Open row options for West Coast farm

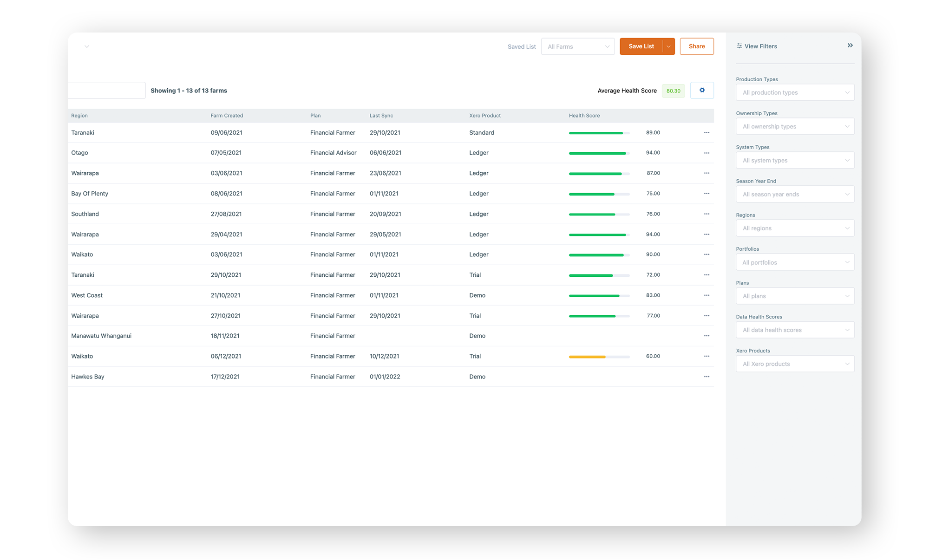(707, 295)
